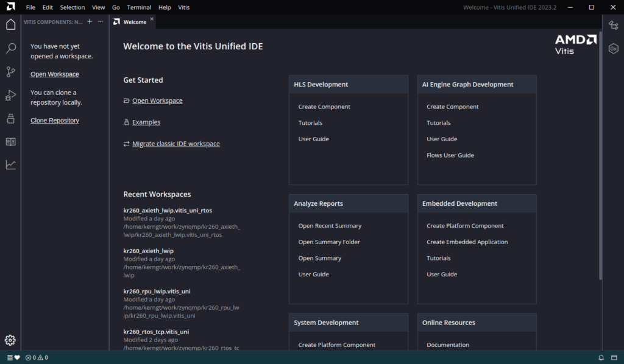
Task: Click Migrate classic IDE workspace link
Action: (x=176, y=144)
